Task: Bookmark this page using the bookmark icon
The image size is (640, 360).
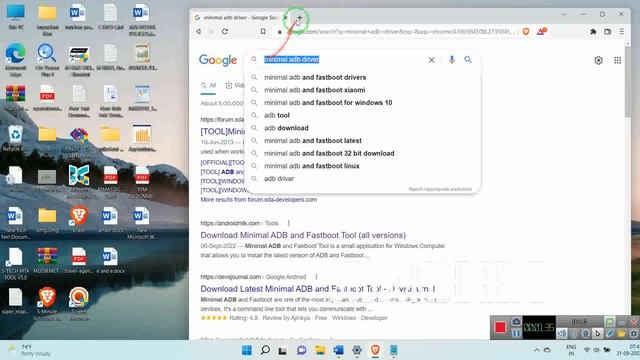Action: click(x=263, y=31)
